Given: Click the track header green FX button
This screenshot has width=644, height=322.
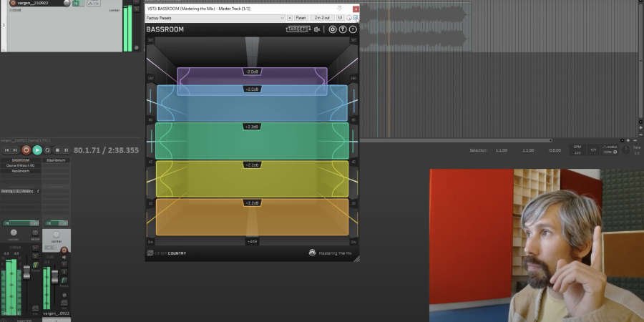Looking at the screenshot, I should click(76, 4).
